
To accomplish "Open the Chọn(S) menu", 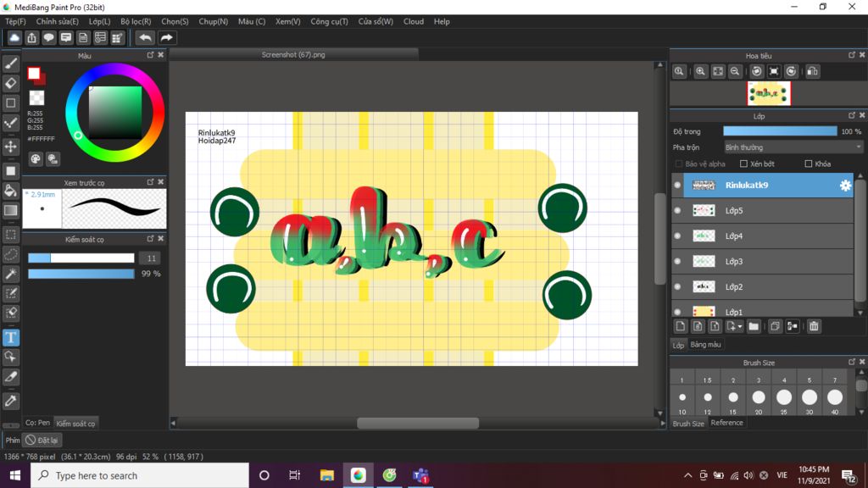I will click(175, 21).
